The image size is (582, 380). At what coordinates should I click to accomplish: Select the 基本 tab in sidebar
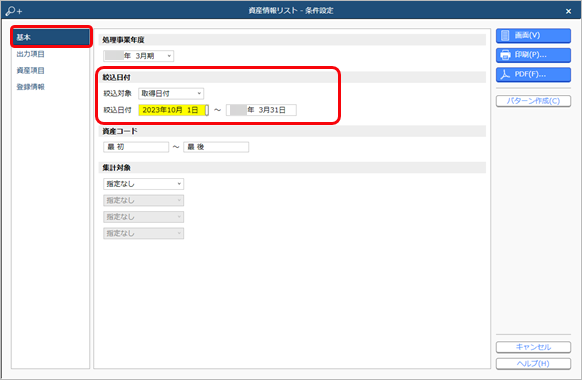click(x=51, y=37)
